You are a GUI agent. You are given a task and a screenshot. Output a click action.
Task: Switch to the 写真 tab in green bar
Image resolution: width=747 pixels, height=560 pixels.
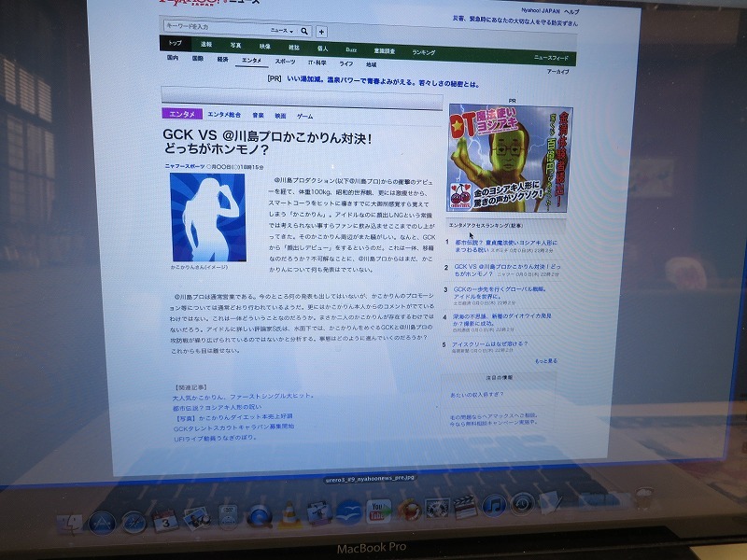tap(235, 45)
